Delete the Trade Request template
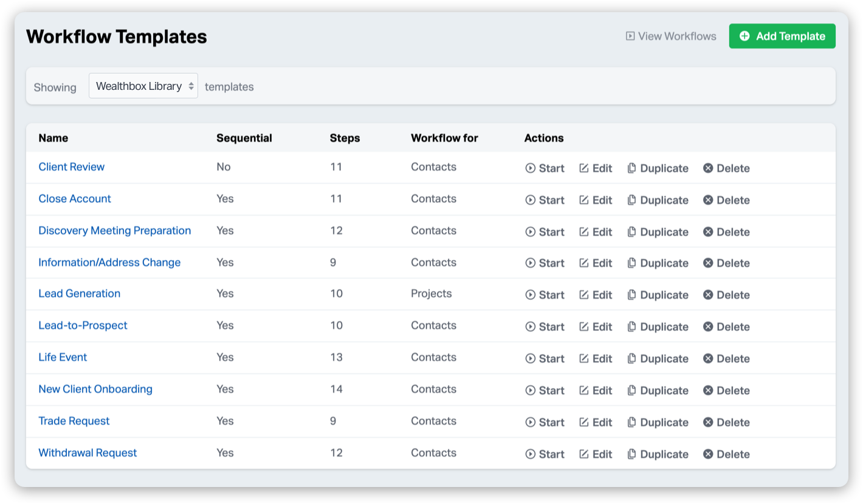 (x=726, y=422)
